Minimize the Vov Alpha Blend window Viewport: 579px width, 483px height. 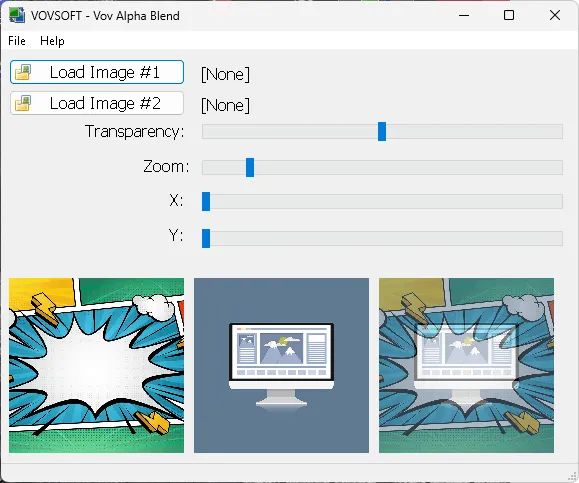(x=464, y=16)
